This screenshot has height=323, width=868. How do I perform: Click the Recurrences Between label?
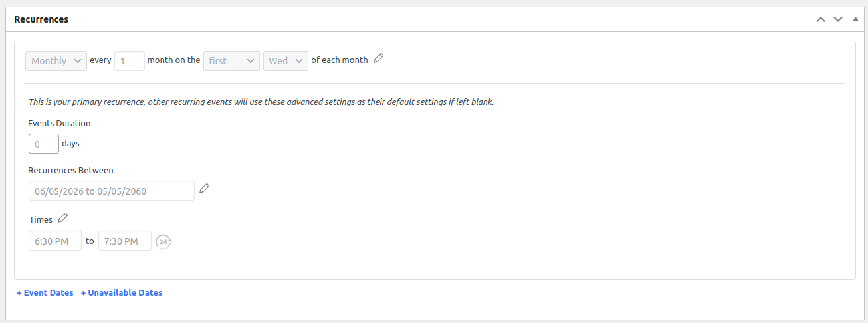70,170
